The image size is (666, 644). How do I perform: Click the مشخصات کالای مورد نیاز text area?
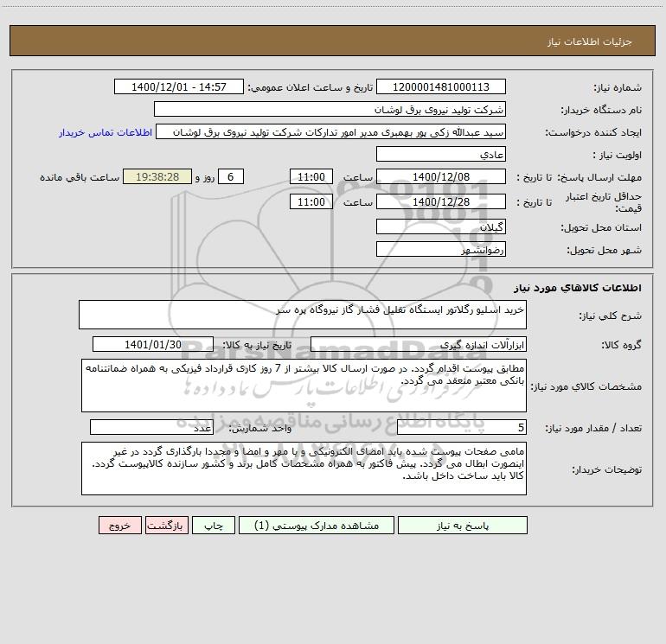(304, 386)
